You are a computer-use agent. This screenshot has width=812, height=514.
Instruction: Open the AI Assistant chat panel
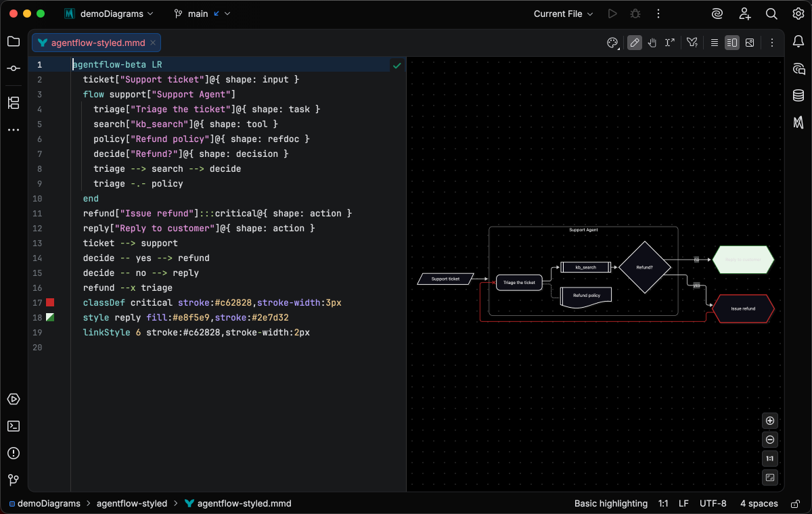798,68
